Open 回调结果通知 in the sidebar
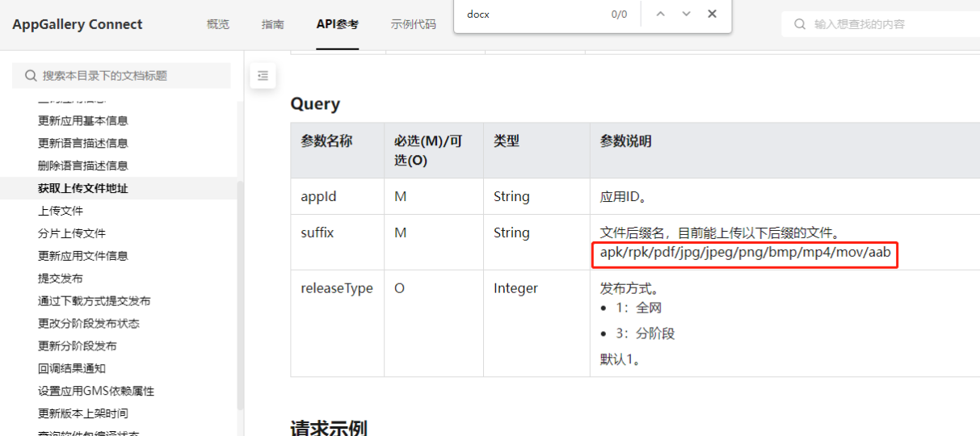This screenshot has width=980, height=436. point(72,369)
